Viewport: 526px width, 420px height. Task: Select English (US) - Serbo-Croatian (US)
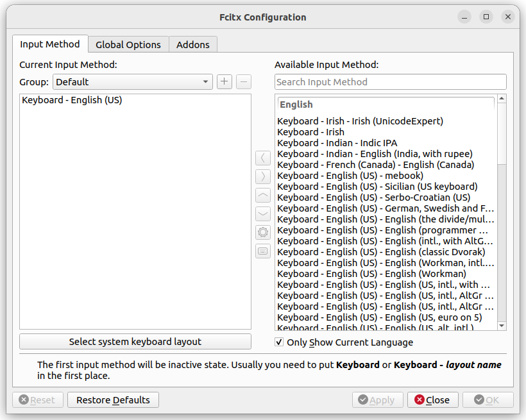[x=386, y=197]
